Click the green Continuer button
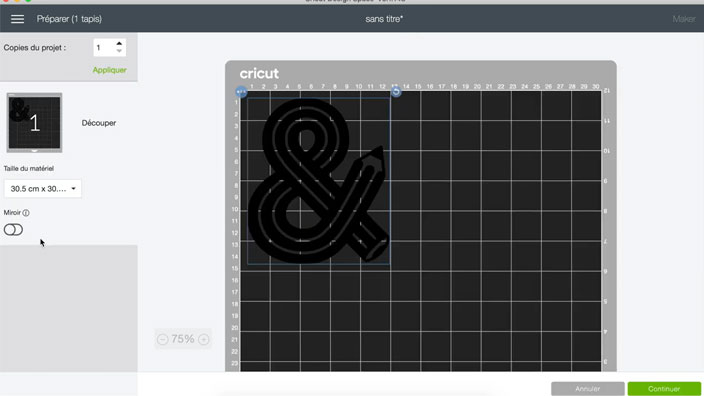The image size is (704, 396). click(x=664, y=388)
